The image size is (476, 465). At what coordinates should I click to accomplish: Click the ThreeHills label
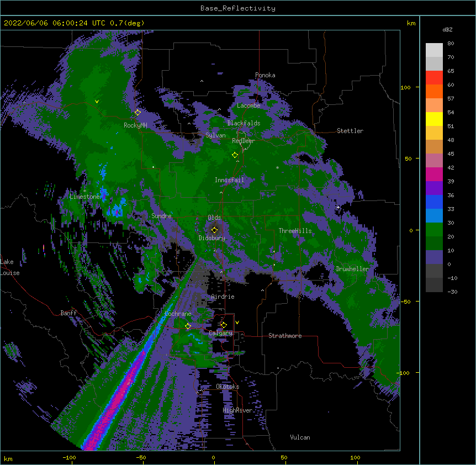pos(295,231)
